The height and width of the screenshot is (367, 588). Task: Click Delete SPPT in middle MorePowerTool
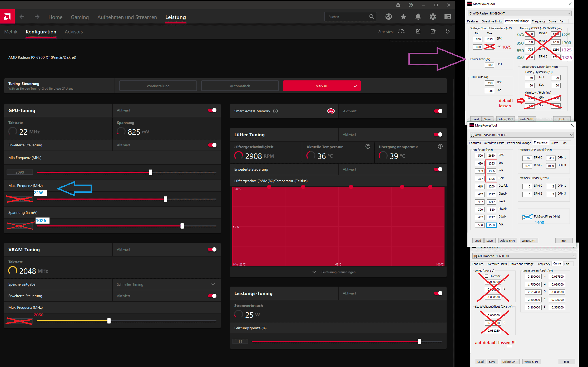tap(507, 241)
